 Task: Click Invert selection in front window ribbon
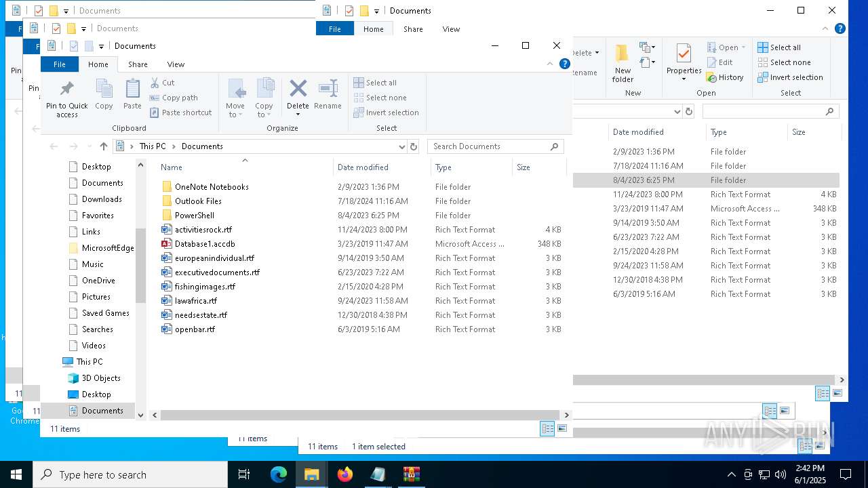[x=386, y=113]
